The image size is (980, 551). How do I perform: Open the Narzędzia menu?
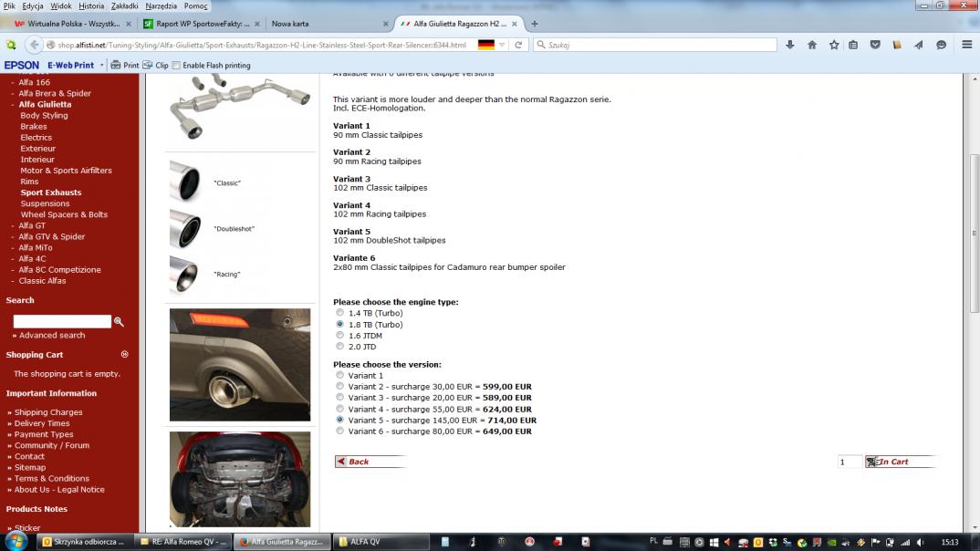tap(162, 5)
